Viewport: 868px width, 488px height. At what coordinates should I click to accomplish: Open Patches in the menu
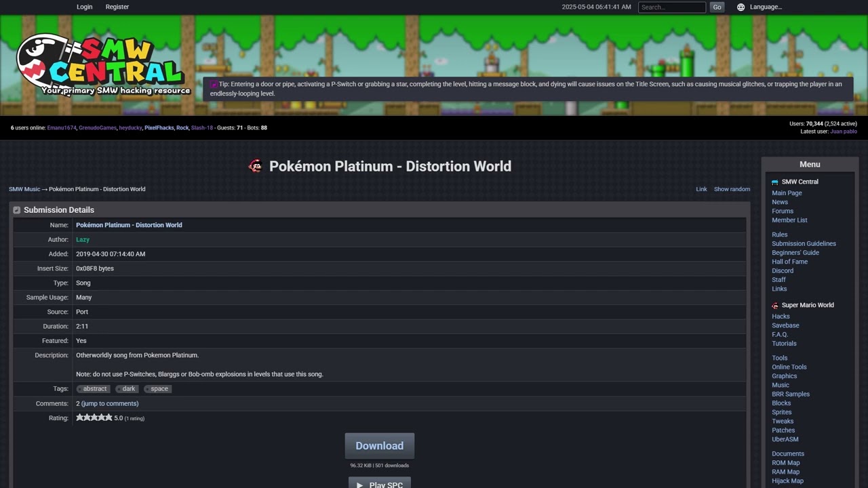pos(783,430)
